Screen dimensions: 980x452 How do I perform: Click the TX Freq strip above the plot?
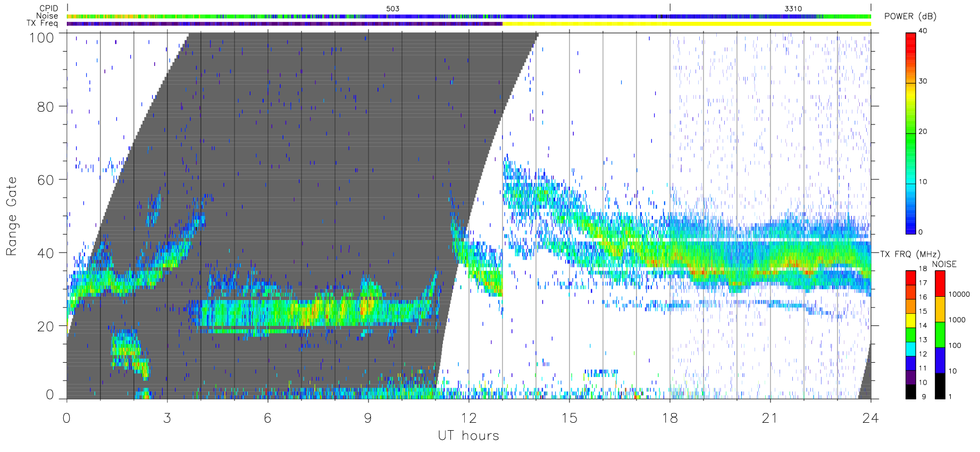pyautogui.click(x=469, y=23)
